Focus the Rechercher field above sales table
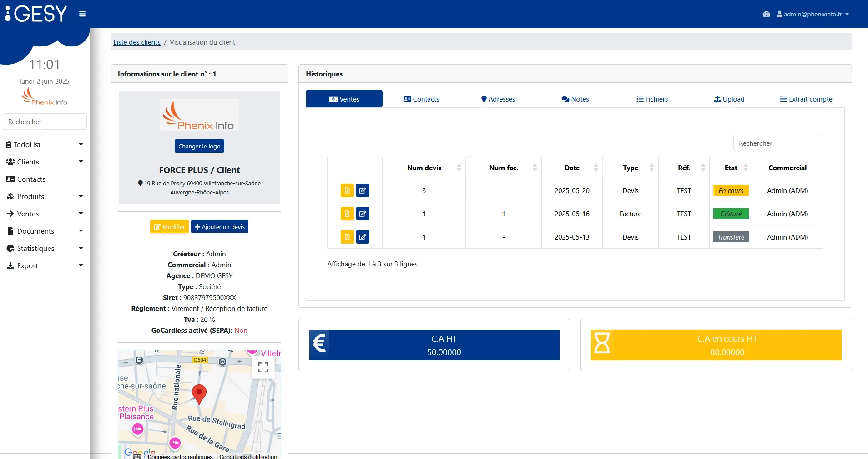Screen dimensions: 868x459 click(x=778, y=143)
